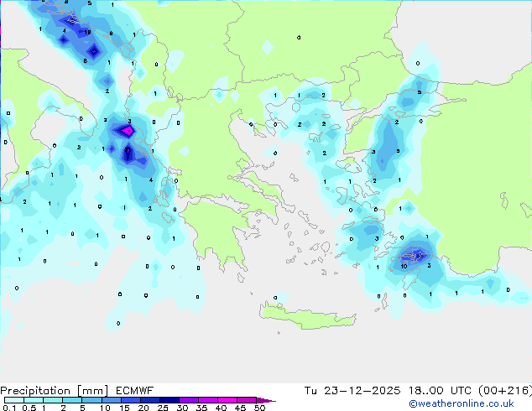
Task: Select the 'Tu 23-12-2025' date text
Action: point(352,391)
